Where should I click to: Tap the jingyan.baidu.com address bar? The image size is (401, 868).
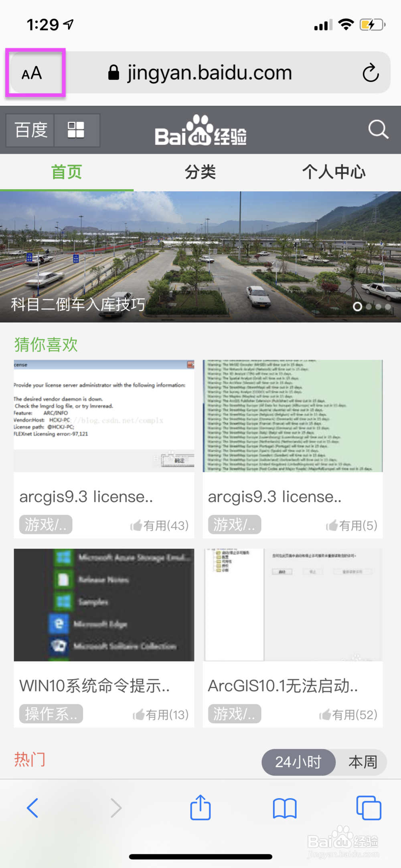(200, 73)
